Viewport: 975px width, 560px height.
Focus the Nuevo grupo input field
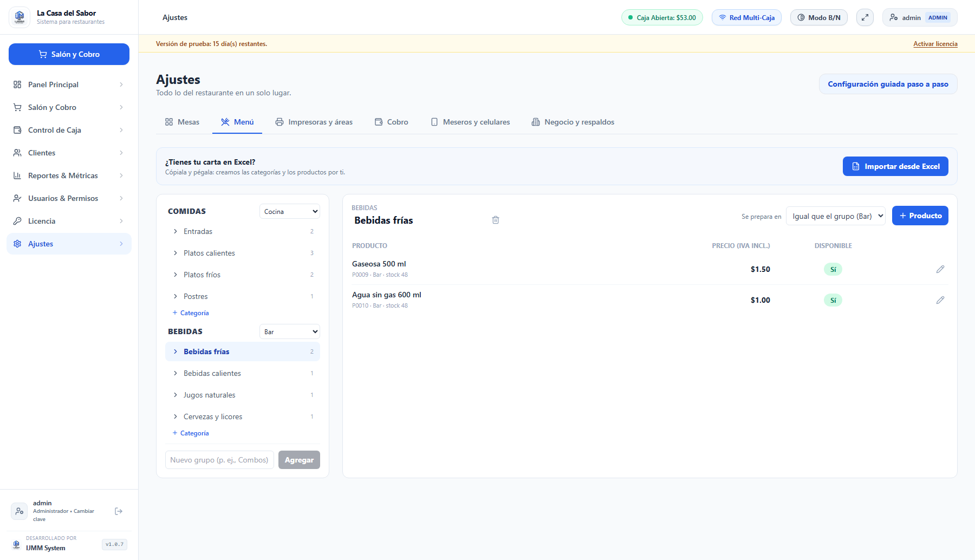point(219,460)
